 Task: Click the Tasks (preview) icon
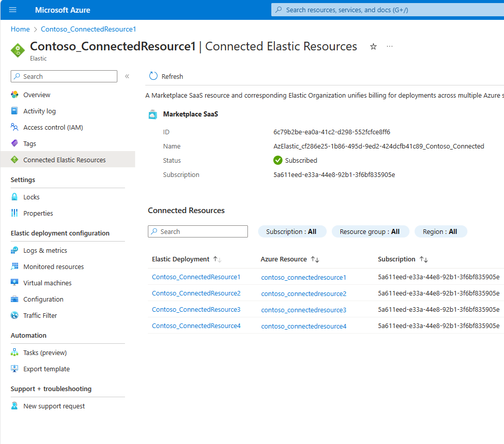tap(14, 352)
